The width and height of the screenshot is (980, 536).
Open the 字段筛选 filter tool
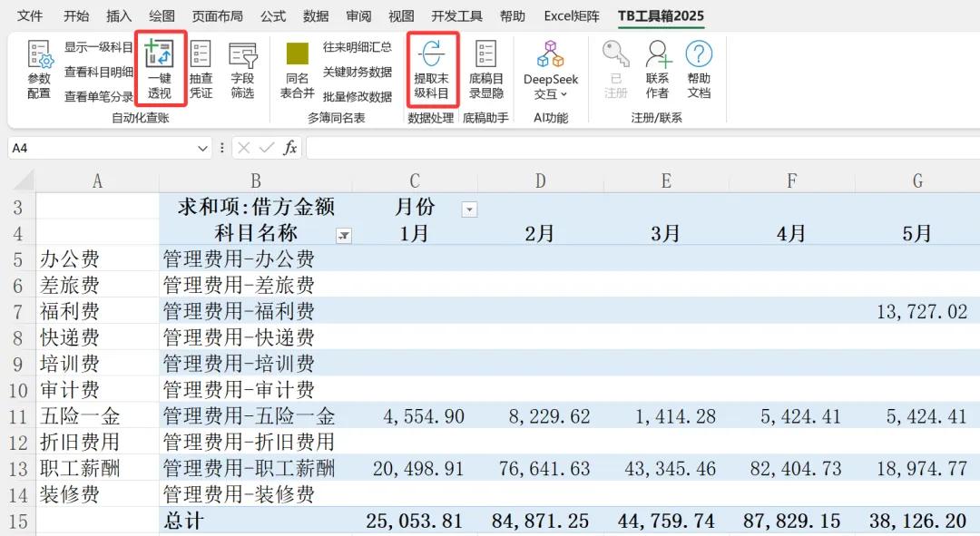(242, 69)
